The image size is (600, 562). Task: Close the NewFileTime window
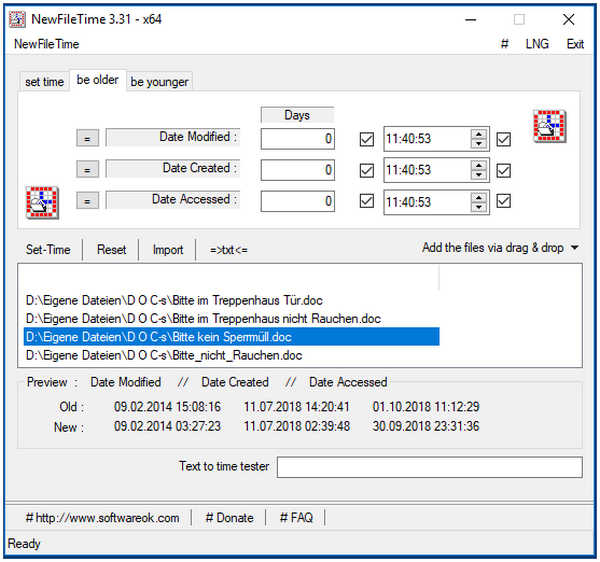coord(569,20)
